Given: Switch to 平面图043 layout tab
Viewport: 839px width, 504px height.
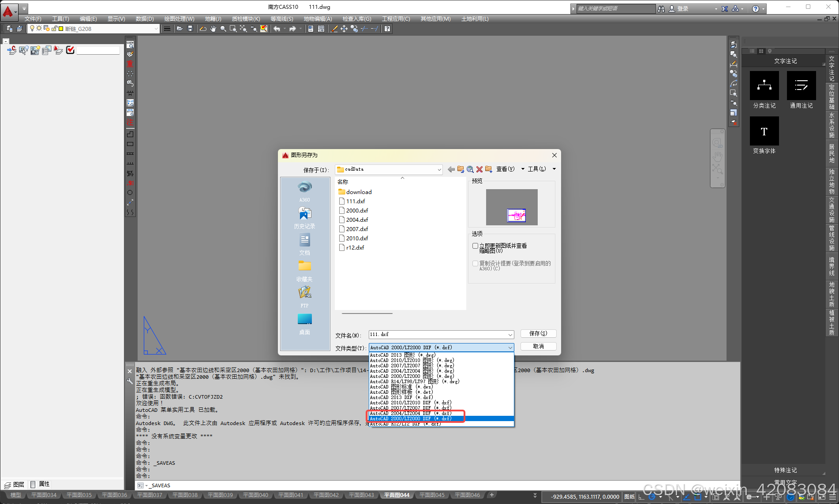Looking at the screenshot, I should point(361,495).
